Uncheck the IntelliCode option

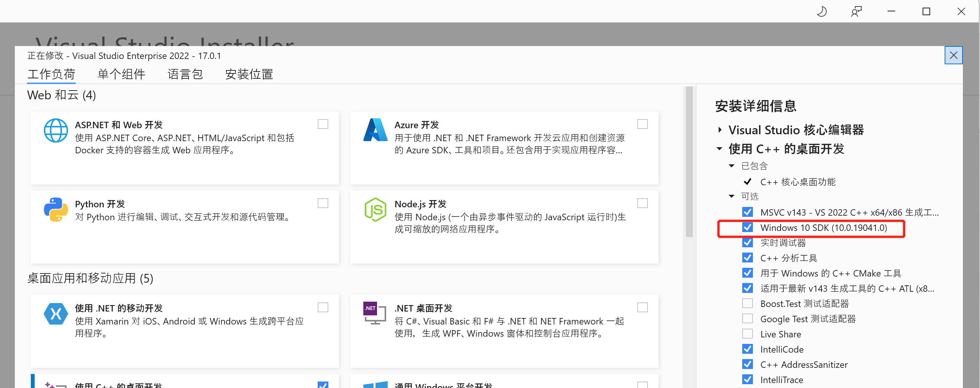tap(748, 349)
